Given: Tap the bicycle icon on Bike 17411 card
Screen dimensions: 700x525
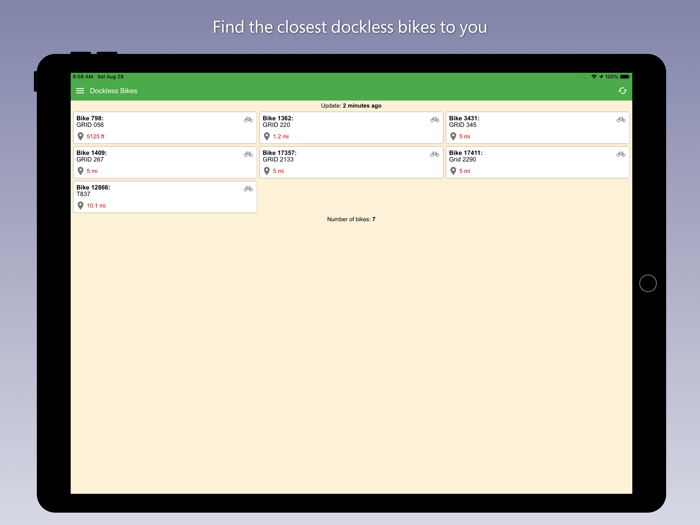Looking at the screenshot, I should click(621, 154).
